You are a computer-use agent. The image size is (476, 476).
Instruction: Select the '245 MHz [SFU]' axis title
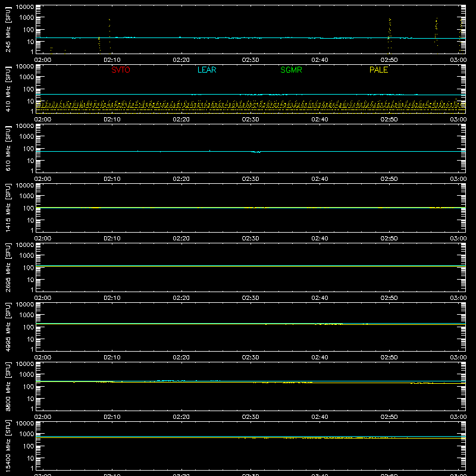pyautogui.click(x=8, y=29)
